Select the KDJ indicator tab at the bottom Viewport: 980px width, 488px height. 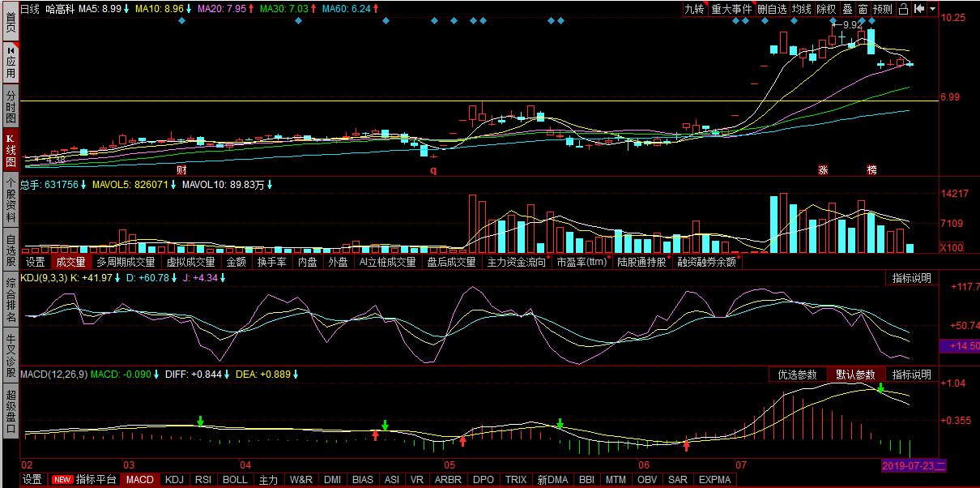pos(174,480)
